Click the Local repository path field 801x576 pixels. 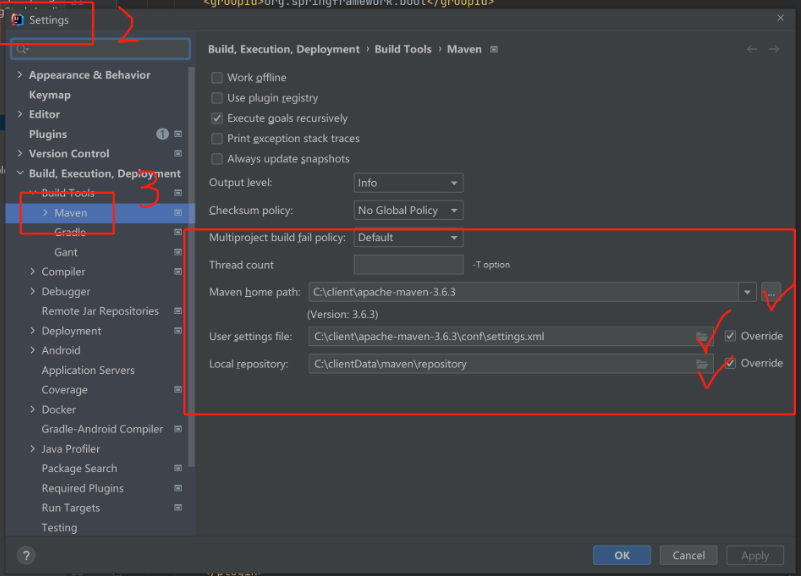(510, 364)
